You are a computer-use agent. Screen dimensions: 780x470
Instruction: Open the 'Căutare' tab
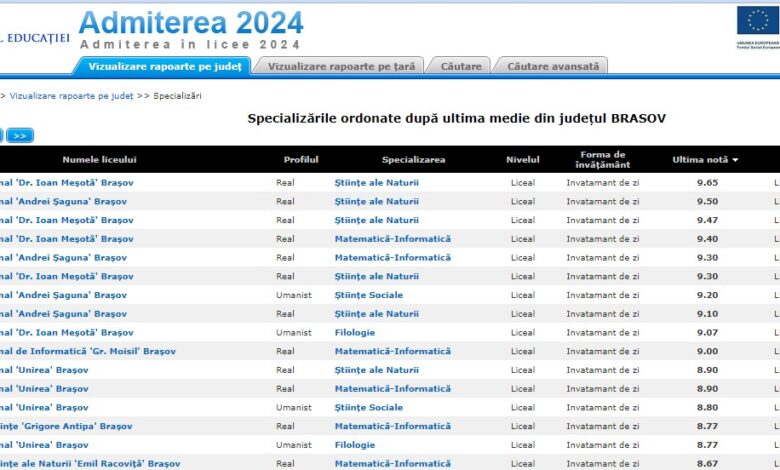(x=459, y=66)
